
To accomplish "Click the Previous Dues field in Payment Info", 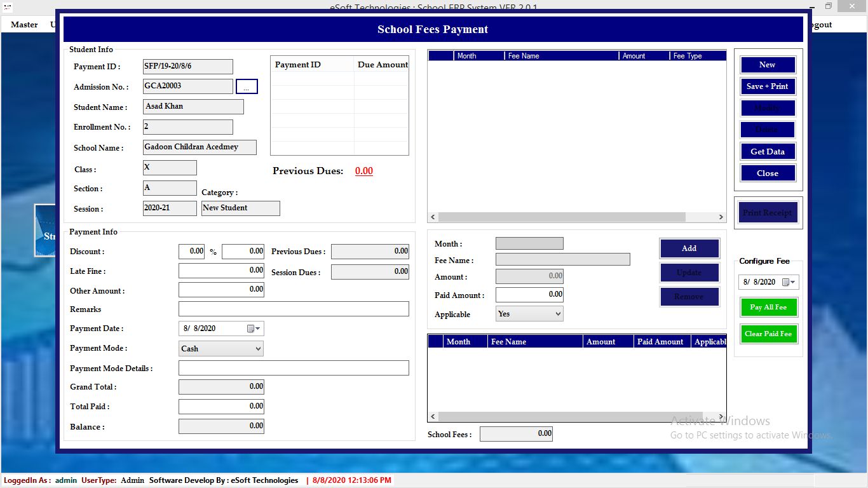I will pyautogui.click(x=370, y=252).
